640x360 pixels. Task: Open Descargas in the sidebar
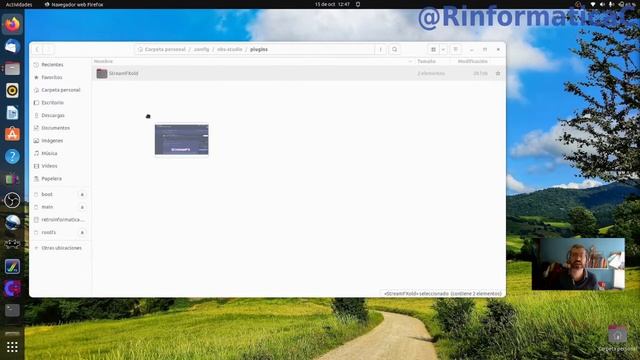click(60, 115)
